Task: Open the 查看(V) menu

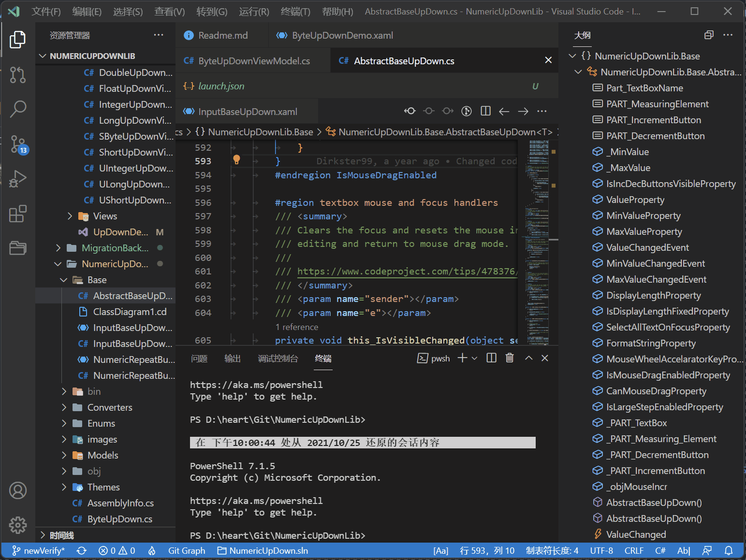Action: [x=170, y=12]
